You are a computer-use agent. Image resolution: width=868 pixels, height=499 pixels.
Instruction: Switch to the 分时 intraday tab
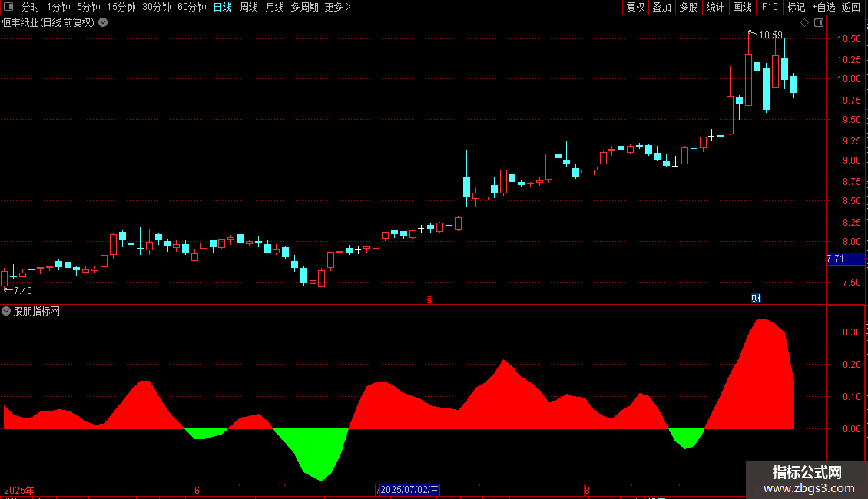tap(31, 7)
